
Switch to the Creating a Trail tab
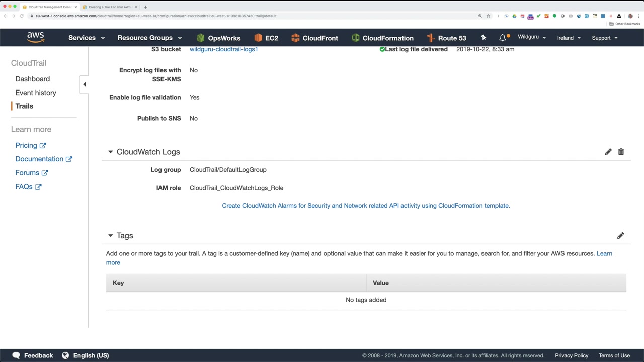click(109, 7)
